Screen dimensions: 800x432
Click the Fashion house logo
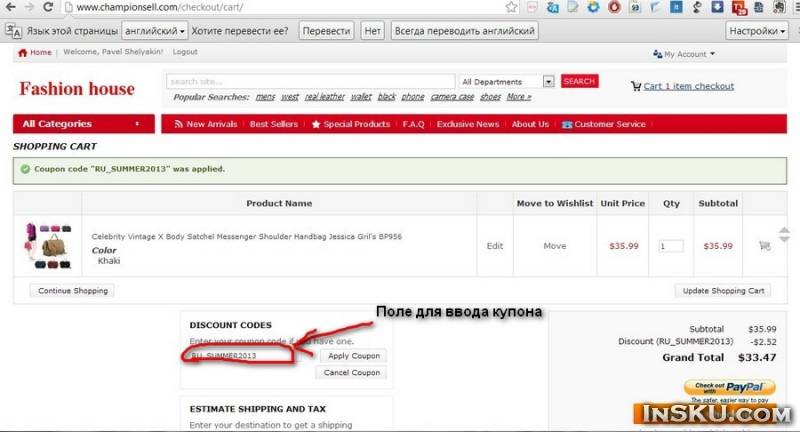click(77, 89)
